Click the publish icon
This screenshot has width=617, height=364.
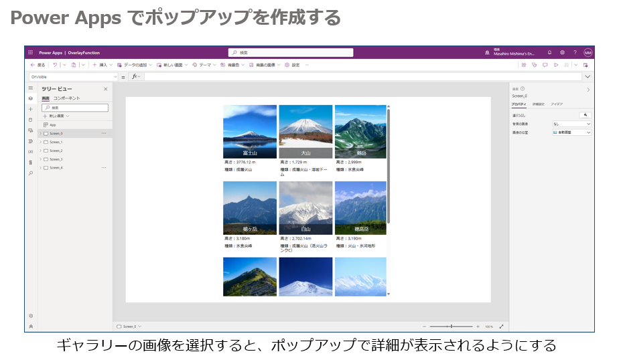(586, 65)
